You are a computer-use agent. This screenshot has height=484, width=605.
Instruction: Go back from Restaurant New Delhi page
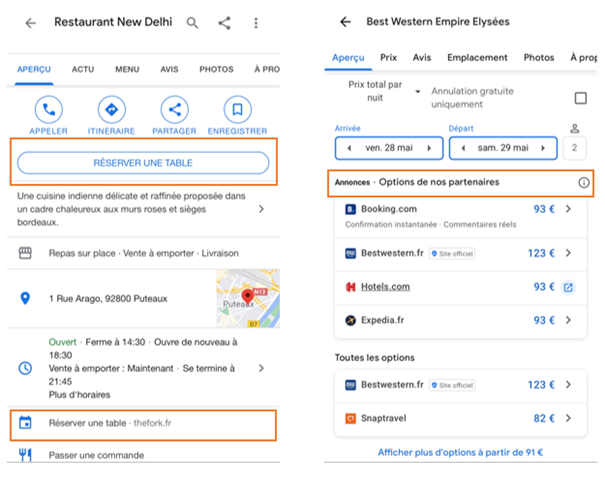coord(30,23)
